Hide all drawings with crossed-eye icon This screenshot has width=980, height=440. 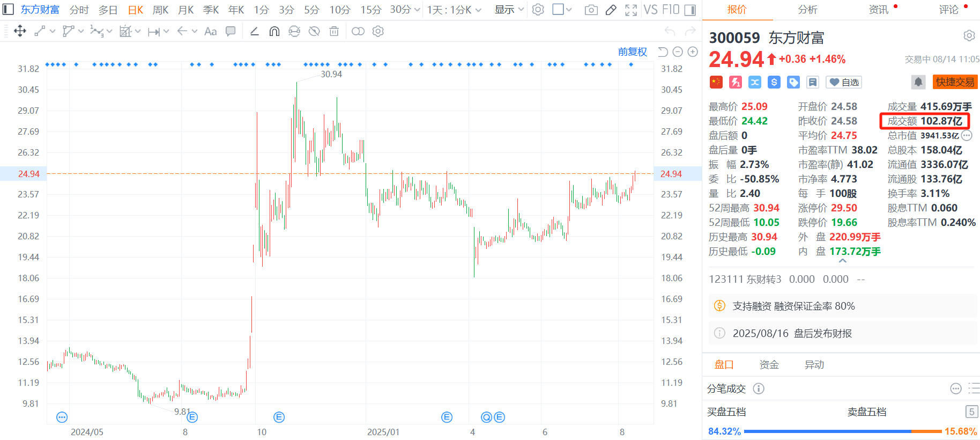coord(314,31)
